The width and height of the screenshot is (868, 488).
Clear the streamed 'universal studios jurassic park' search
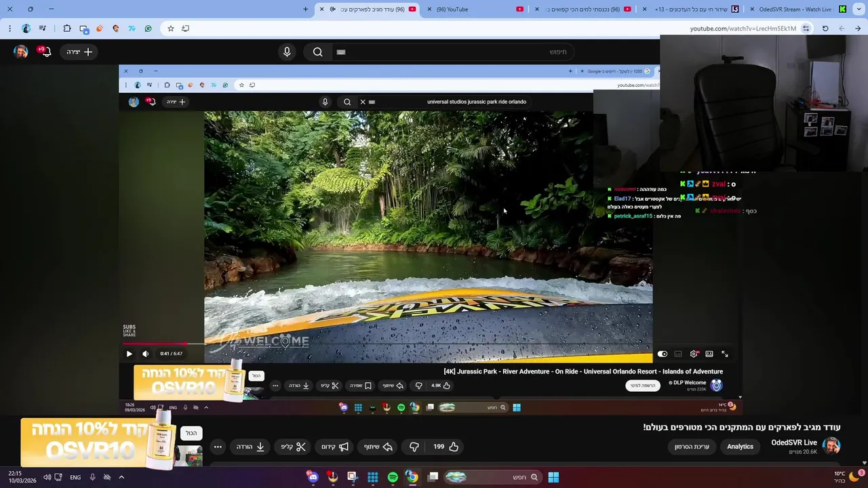(363, 102)
